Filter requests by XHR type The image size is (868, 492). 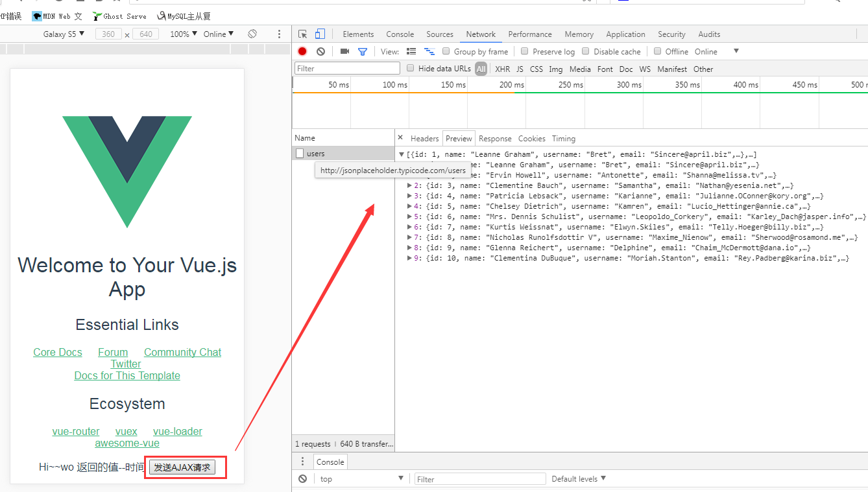pos(502,69)
